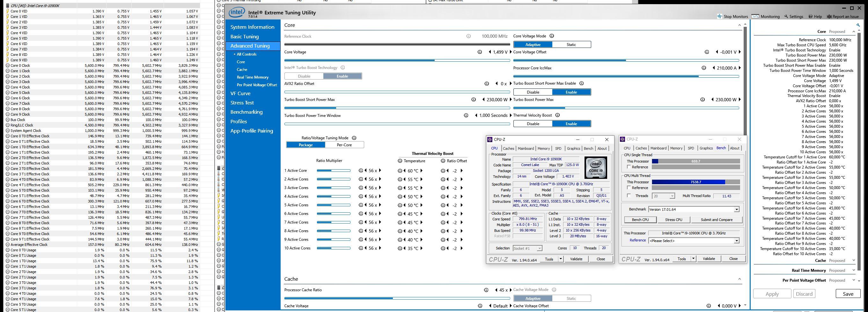This screenshot has height=312, width=868.
Task: Click info icon for Turbo Boost Short Power Max
Action: [474, 100]
